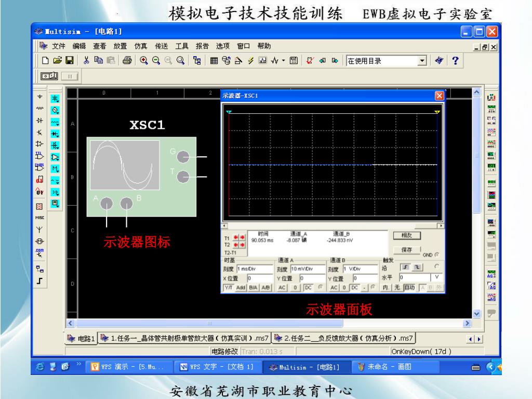532x399 pixels.
Task: Open the 仿真 menu
Action: click(x=141, y=46)
